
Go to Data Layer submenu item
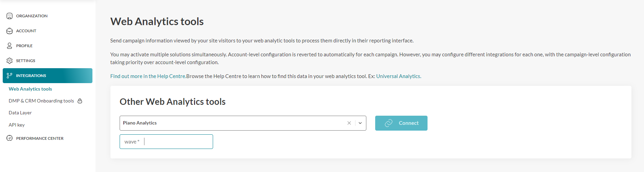(20, 113)
